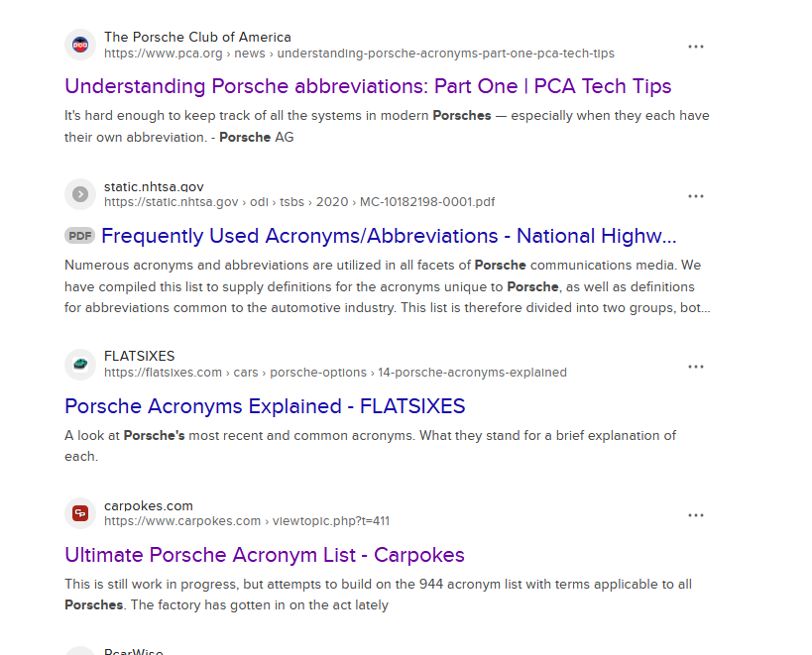Image resolution: width=812 pixels, height=655 pixels.
Task: Open more options for the PCA result
Action: (695, 47)
